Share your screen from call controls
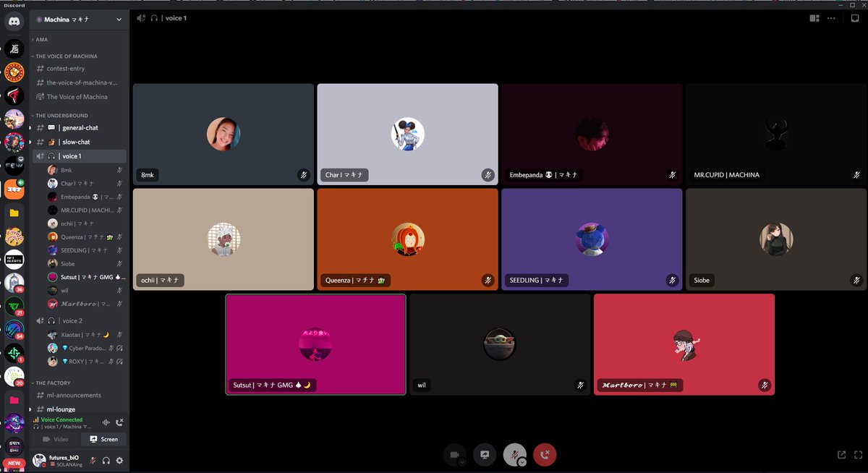This screenshot has width=868, height=473. 485,454
